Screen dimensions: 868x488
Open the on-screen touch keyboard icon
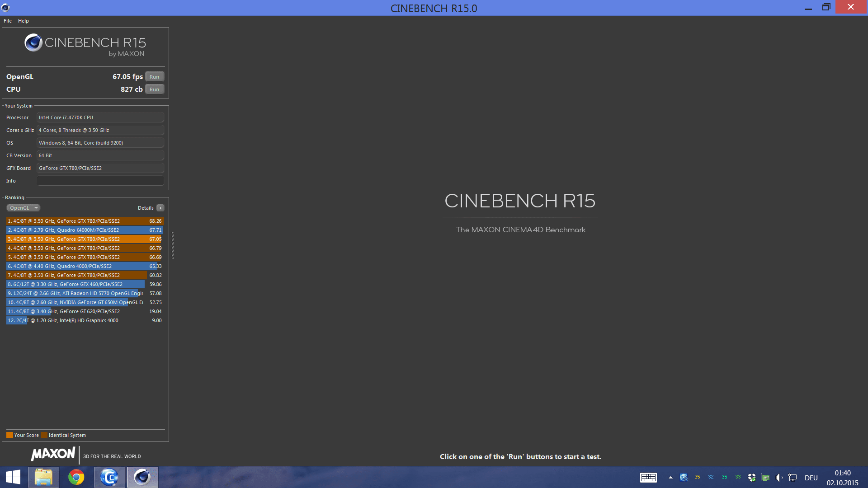click(x=648, y=478)
